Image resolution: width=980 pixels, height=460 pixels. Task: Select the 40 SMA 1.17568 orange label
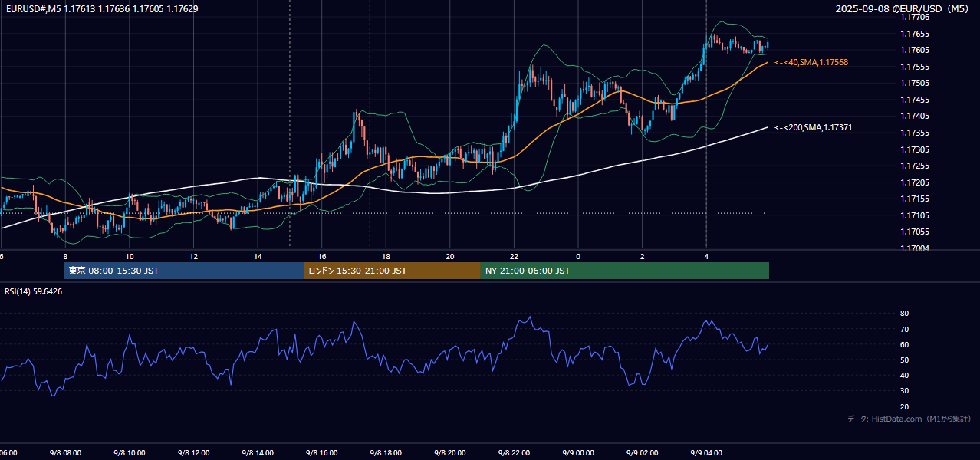(811, 62)
